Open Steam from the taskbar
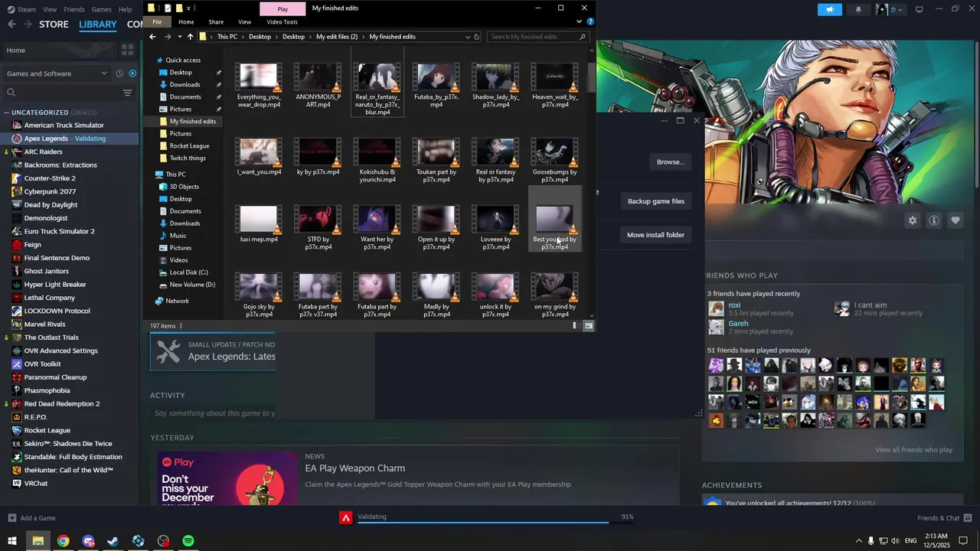 pos(113,541)
